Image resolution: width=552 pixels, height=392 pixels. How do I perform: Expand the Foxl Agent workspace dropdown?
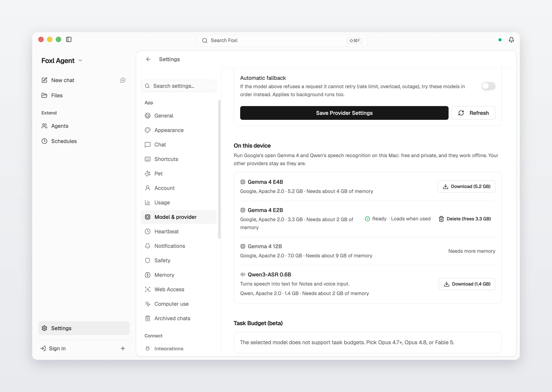[x=62, y=61]
